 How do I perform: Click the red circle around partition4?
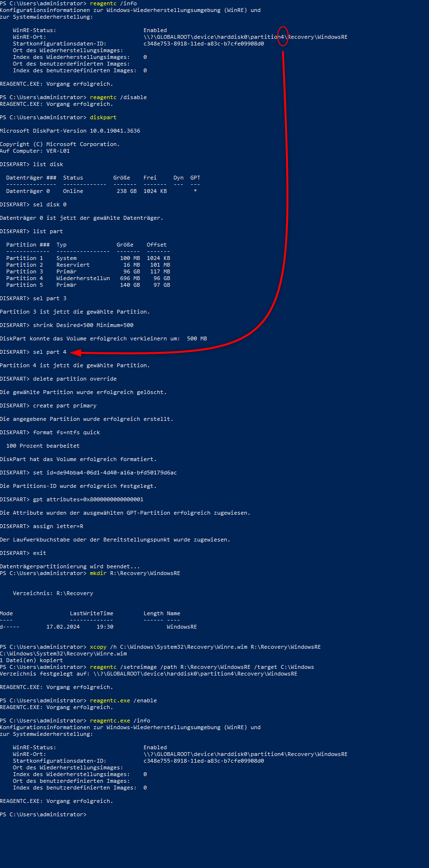pyautogui.click(x=283, y=36)
